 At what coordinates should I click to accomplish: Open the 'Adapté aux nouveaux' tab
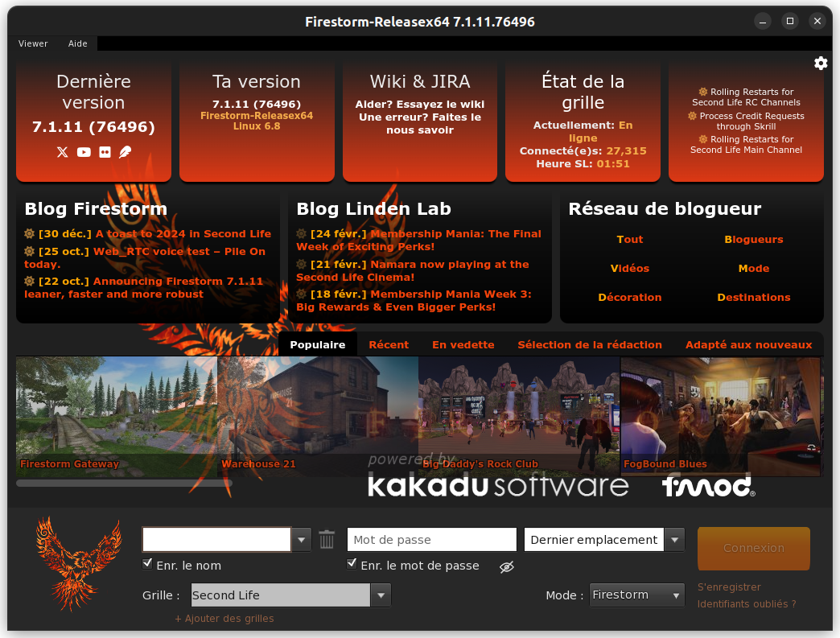(749, 345)
